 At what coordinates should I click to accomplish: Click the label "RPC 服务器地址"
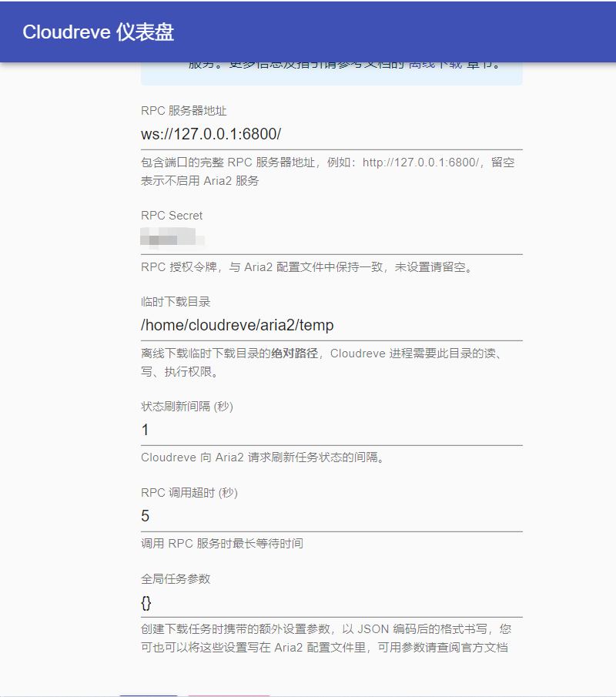pos(183,111)
